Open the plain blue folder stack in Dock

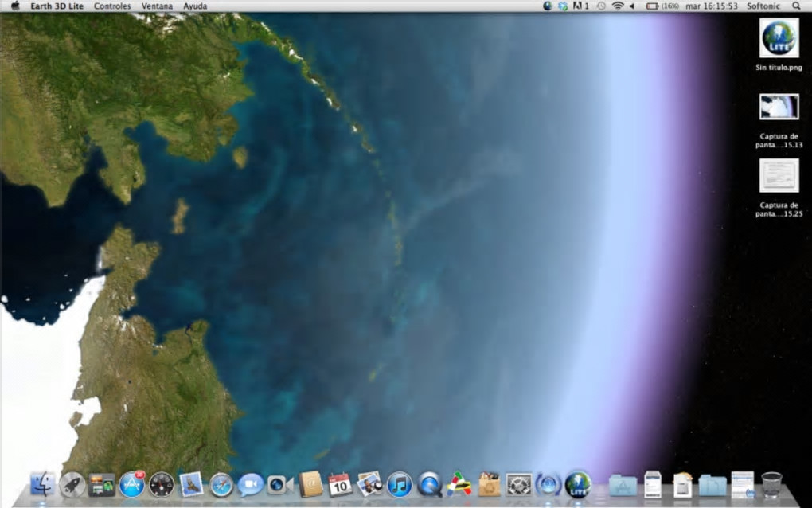pyautogui.click(x=712, y=486)
